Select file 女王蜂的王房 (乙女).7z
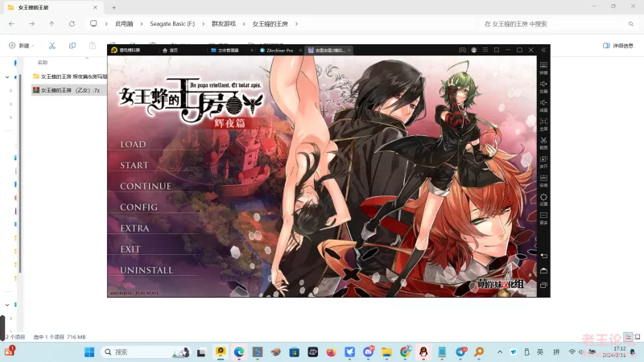Screen dimensions: 644x362 (x=69, y=90)
